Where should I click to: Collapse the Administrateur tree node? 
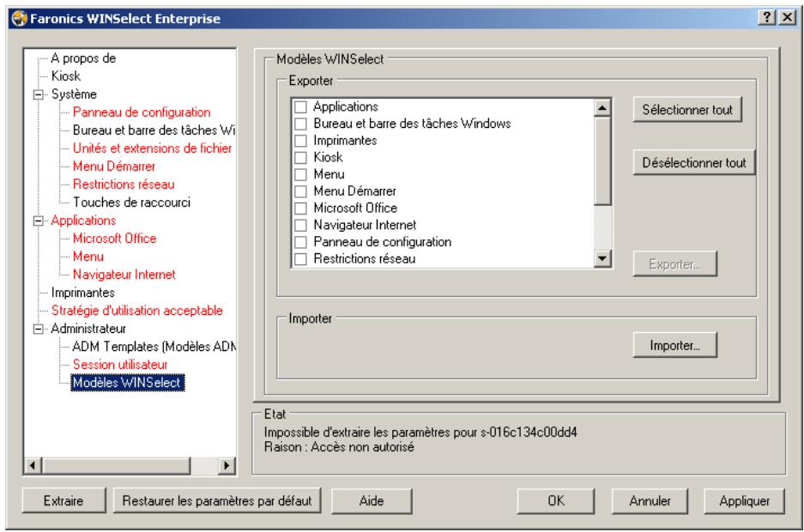(x=38, y=329)
